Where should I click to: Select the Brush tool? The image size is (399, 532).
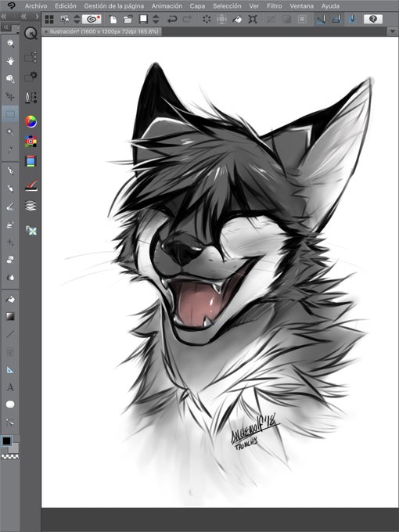click(x=10, y=207)
